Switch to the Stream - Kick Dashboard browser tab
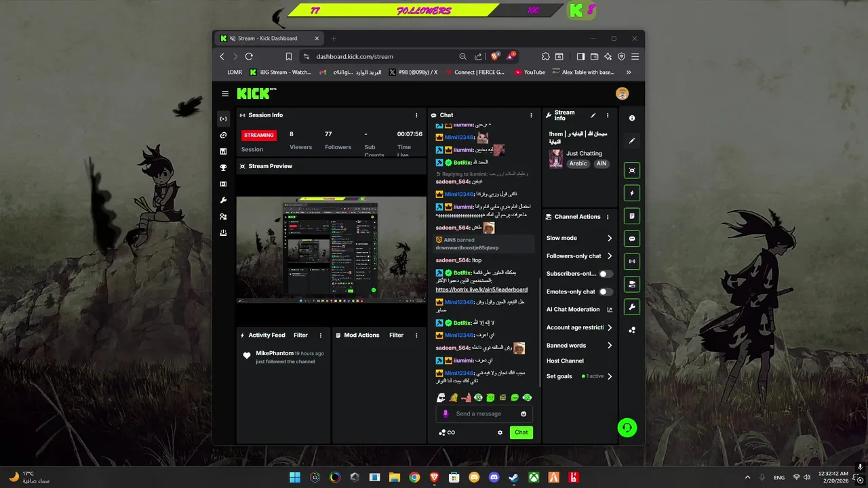This screenshot has height=488, width=868. [268, 39]
